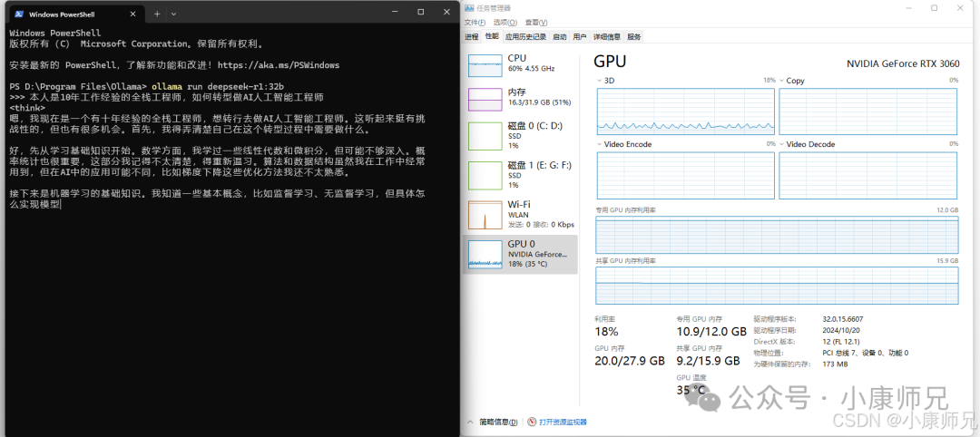The image size is (980, 437).
Task: Click the 专用 GPU 内存利用率 graph
Action: tap(777, 235)
